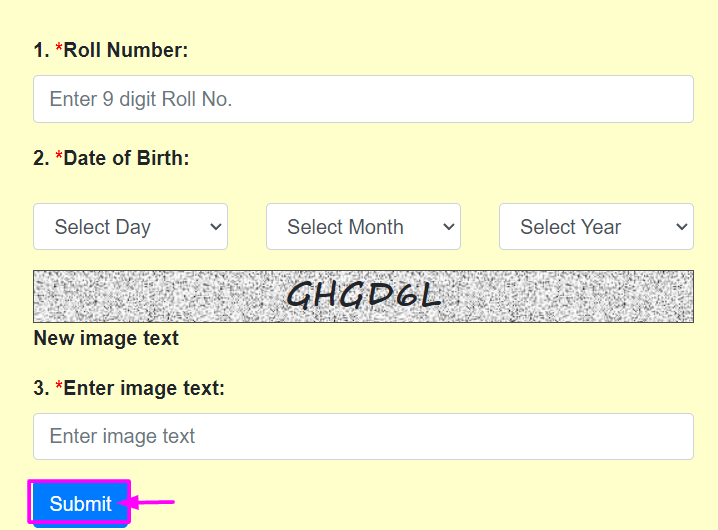Click the Roll Number label text
This screenshot has width=718, height=530.
[x=126, y=50]
